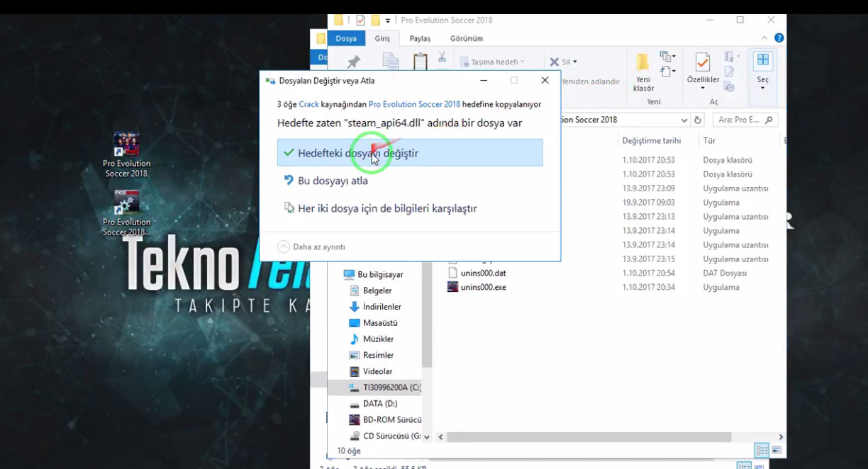This screenshot has width=868, height=469.
Task: Open the 'Crack' source link in dialog
Action: point(308,104)
